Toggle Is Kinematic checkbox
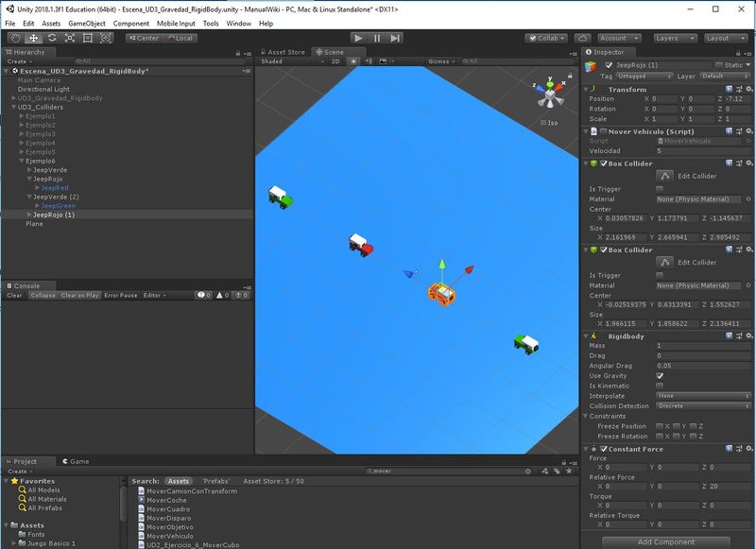Image resolution: width=756 pixels, height=549 pixels. pos(660,386)
